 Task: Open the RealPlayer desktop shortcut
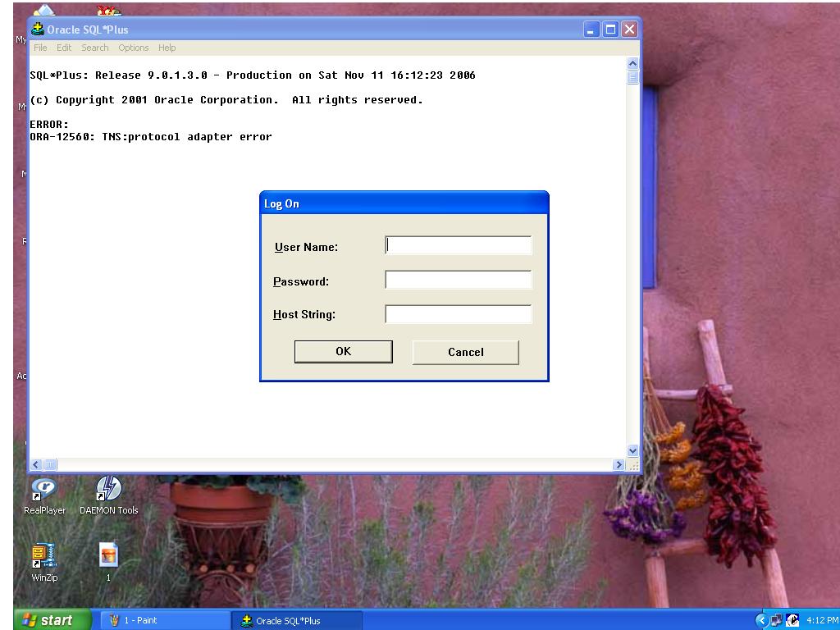tap(44, 490)
